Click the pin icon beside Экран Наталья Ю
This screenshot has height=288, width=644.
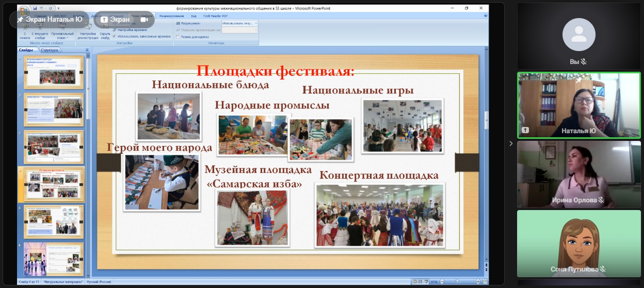[20, 19]
